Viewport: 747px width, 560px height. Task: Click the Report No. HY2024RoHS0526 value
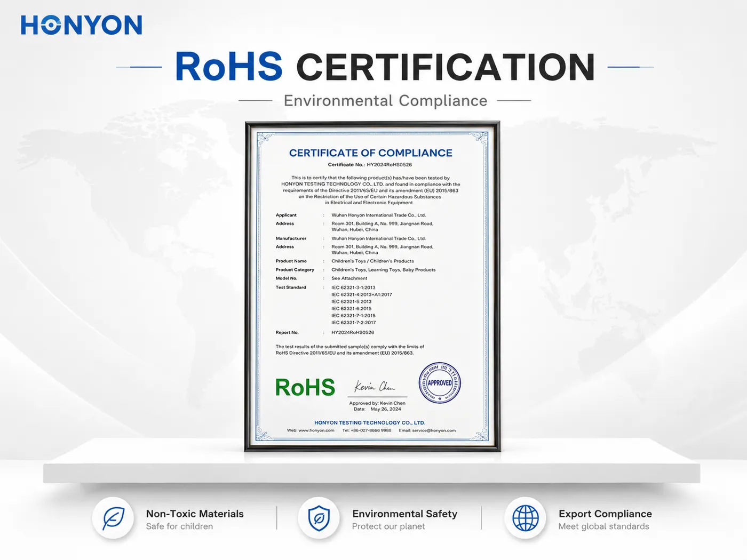(353, 332)
